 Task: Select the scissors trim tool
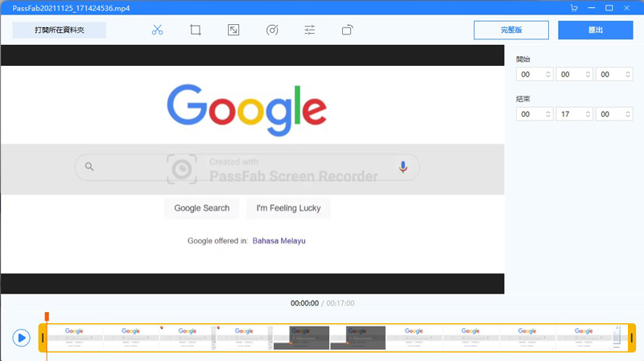(157, 30)
